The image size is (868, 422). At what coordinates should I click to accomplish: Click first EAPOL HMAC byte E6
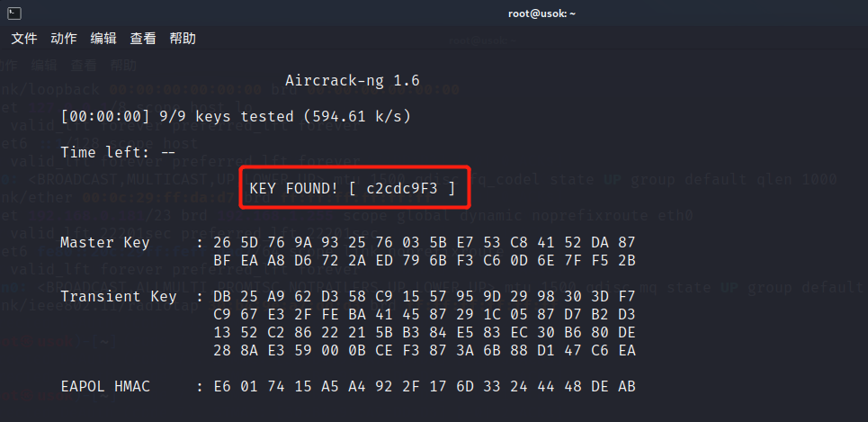coord(222,387)
